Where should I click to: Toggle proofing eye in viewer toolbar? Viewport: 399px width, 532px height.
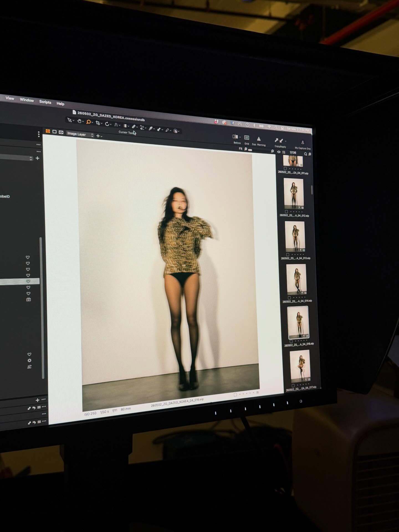point(61,132)
